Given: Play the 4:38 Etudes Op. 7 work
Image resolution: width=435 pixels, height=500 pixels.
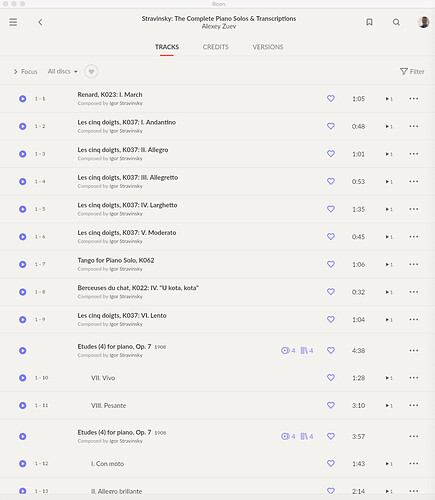Looking at the screenshot, I should tap(23, 351).
